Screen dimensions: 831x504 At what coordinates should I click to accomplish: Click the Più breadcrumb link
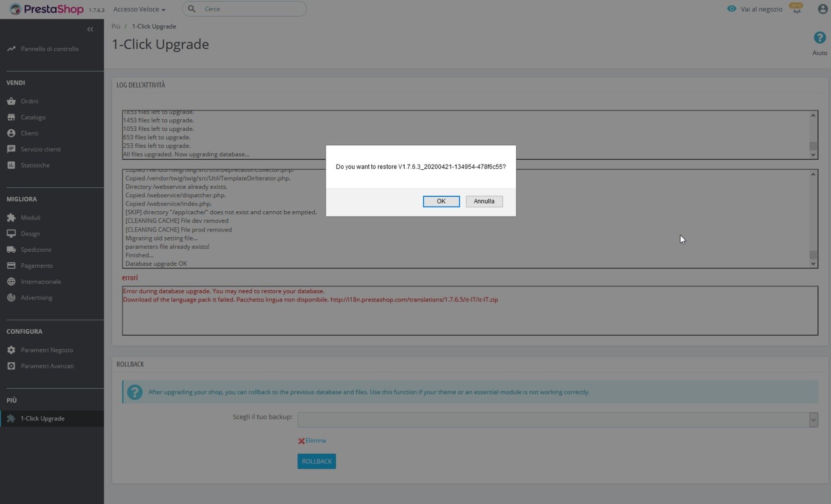116,26
